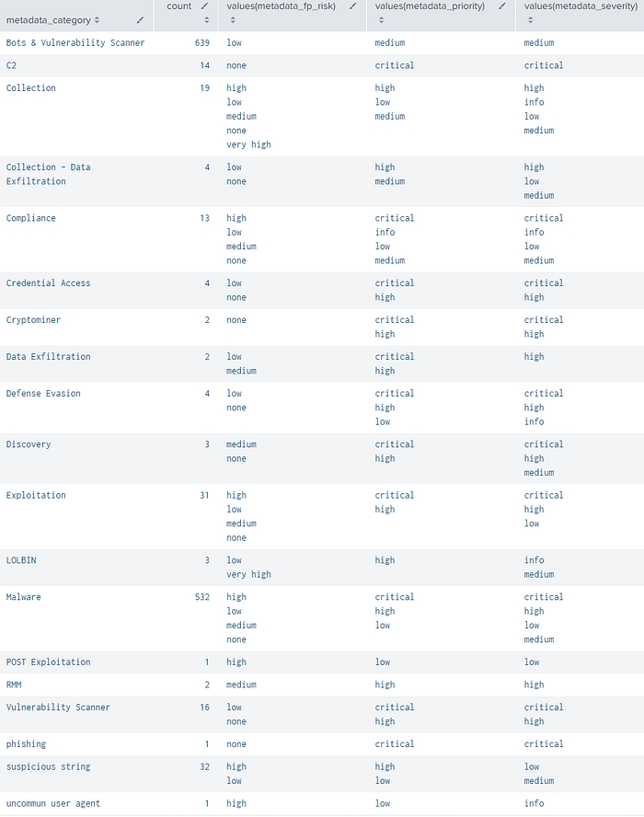
Task: Open the C2 category row
Action: pyautogui.click(x=11, y=65)
